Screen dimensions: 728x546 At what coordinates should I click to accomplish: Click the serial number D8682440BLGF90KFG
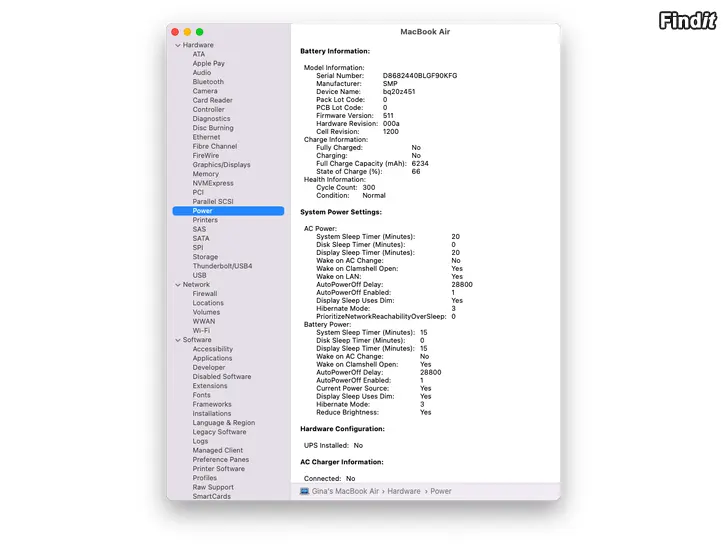420,76
